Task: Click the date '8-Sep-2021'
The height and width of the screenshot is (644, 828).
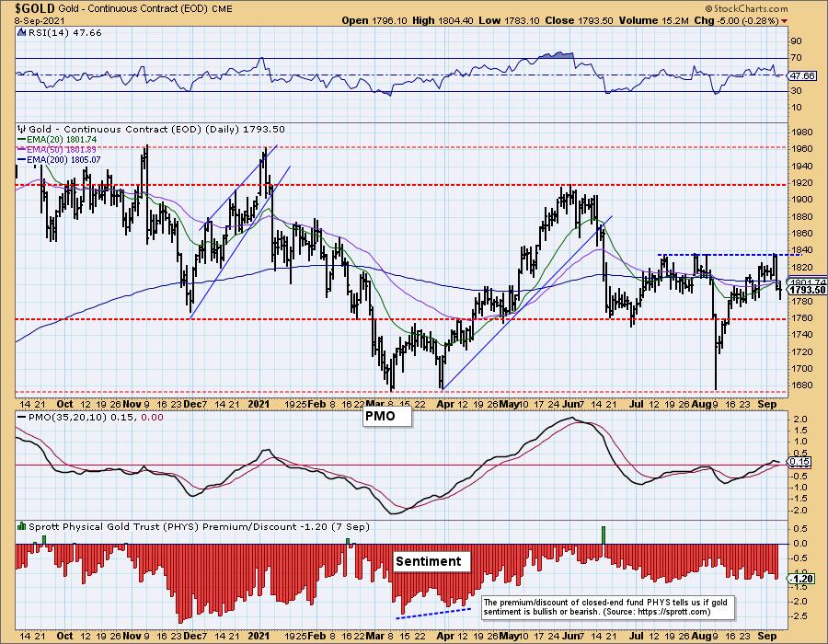Action: pyautogui.click(x=39, y=20)
